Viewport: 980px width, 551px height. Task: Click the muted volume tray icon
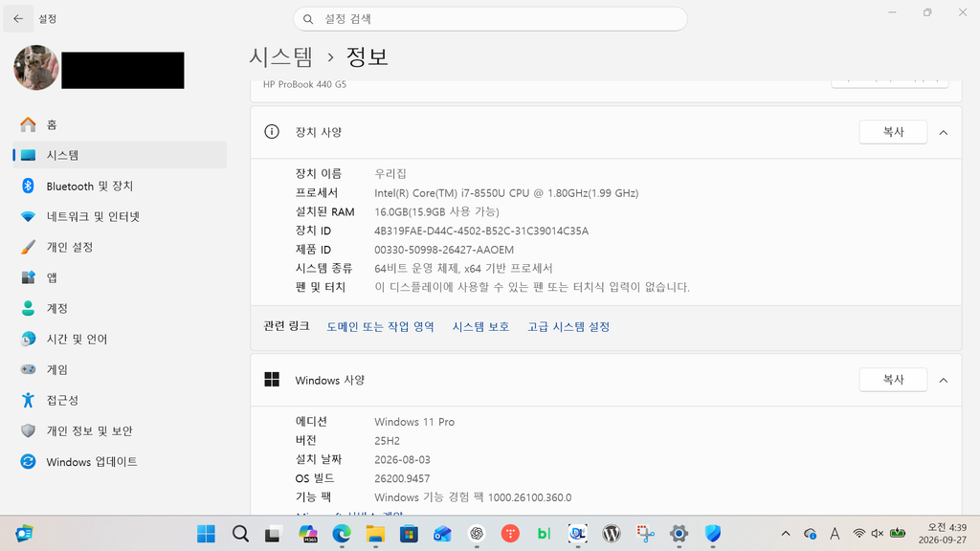tap(878, 534)
